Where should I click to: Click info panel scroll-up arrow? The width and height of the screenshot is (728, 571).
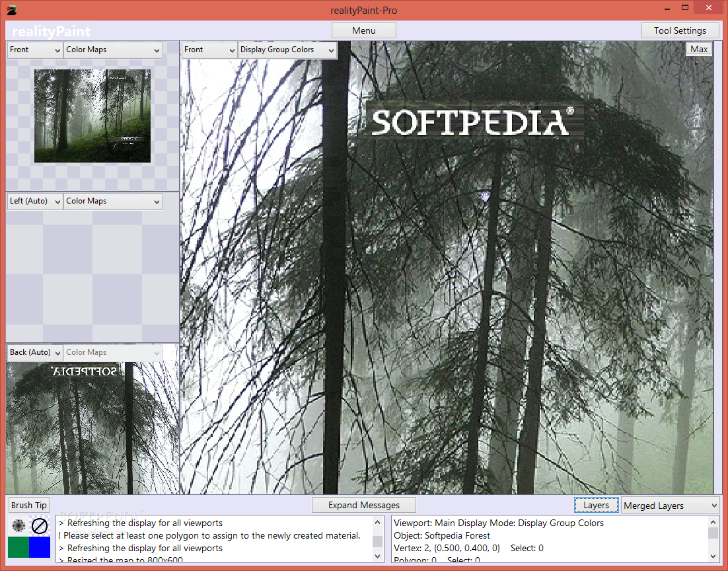pyautogui.click(x=713, y=521)
